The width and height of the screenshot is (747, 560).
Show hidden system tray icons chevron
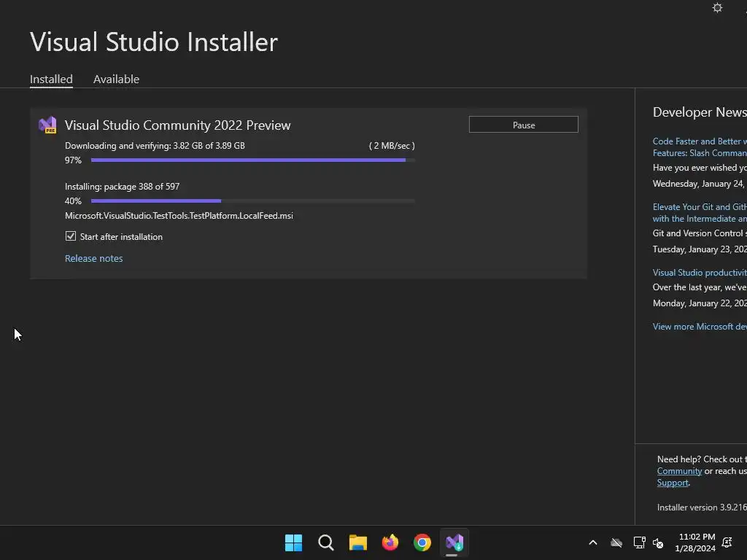[x=593, y=542]
